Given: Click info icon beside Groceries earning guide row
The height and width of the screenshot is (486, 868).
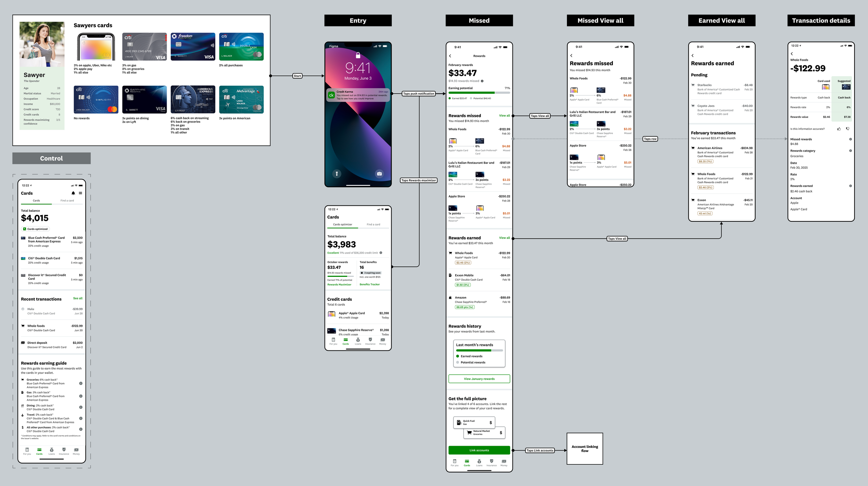Looking at the screenshot, I should coord(81,383).
